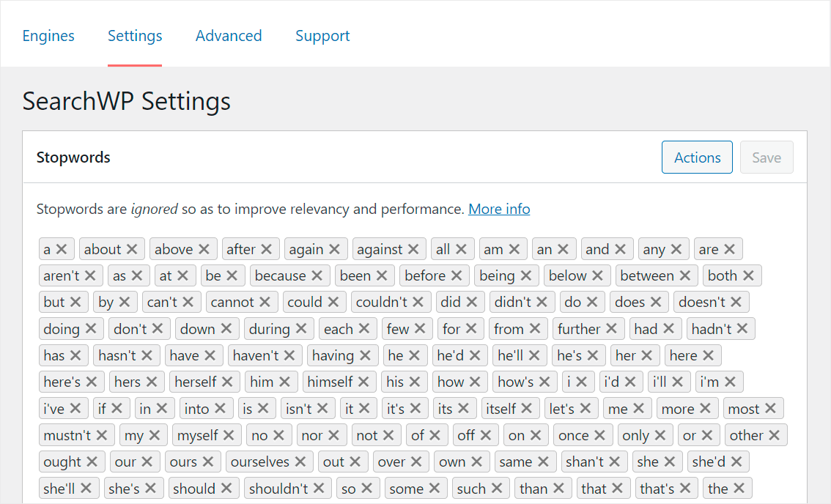This screenshot has width=831, height=504.
Task: Remove the 'cannot' stopword
Action: (x=265, y=302)
